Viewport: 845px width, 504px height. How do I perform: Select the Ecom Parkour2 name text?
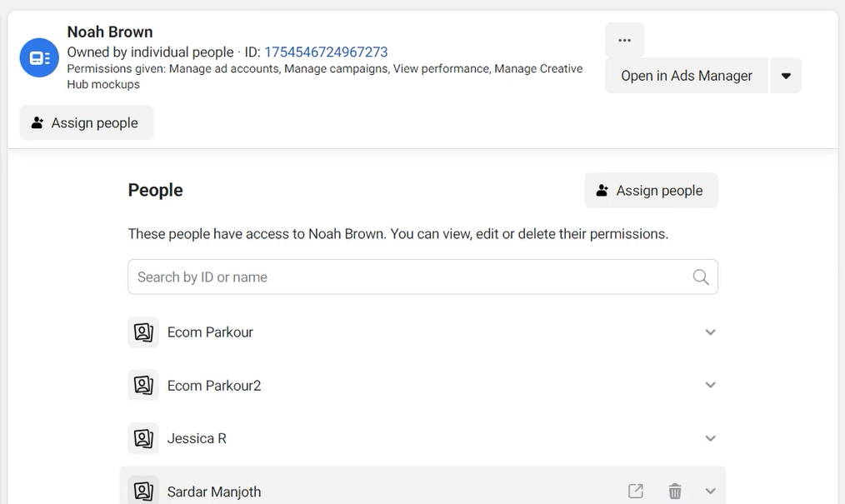(214, 386)
